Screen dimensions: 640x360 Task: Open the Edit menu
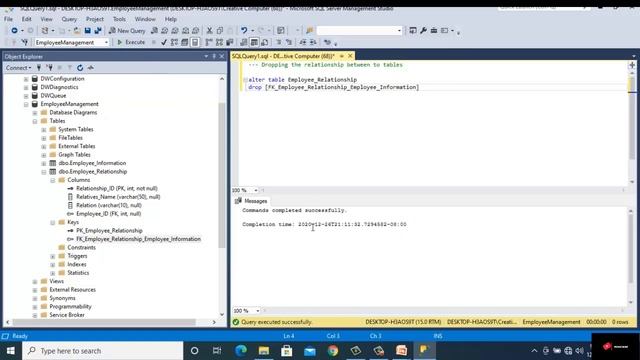pos(27,19)
